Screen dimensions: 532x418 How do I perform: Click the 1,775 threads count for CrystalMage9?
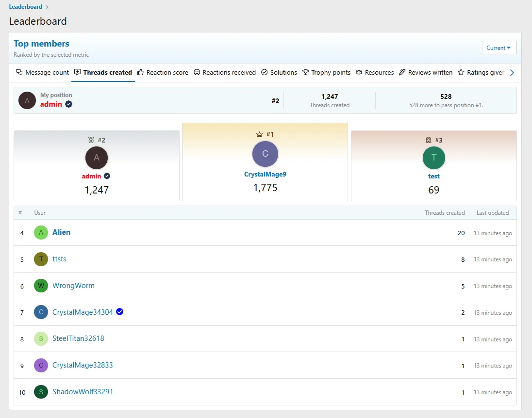[266, 188]
